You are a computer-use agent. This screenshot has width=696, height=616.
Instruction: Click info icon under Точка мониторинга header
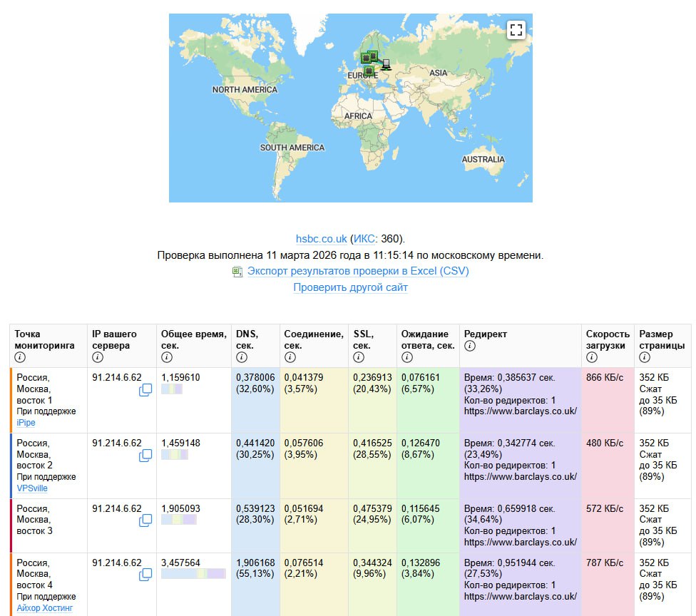tap(20, 357)
